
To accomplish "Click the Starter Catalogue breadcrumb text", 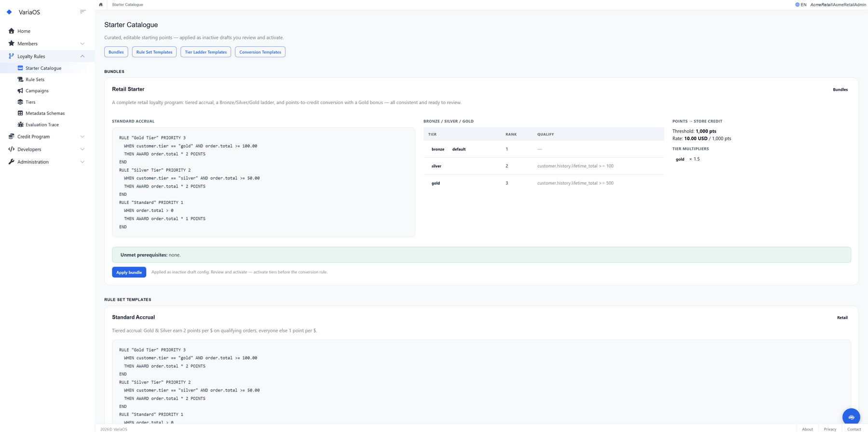I will click(127, 5).
